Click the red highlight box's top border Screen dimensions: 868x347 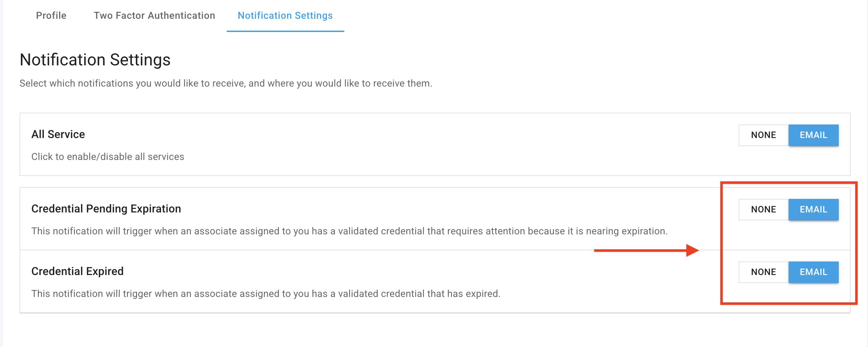point(789,183)
